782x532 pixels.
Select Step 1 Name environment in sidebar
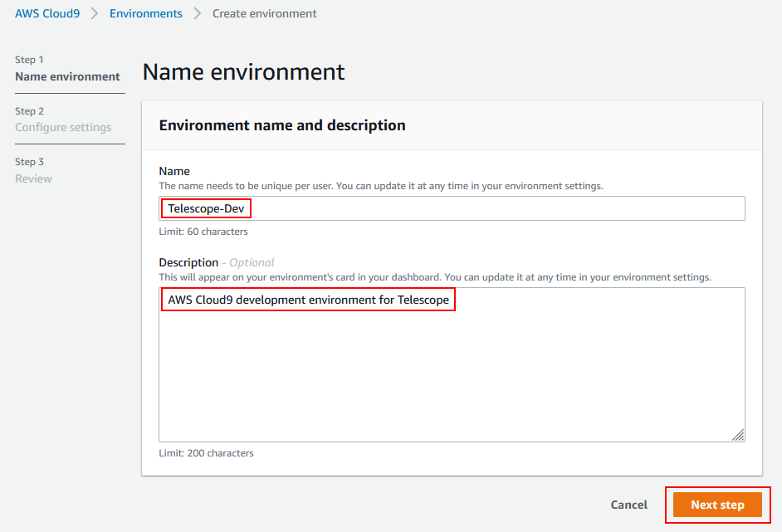tap(67, 76)
